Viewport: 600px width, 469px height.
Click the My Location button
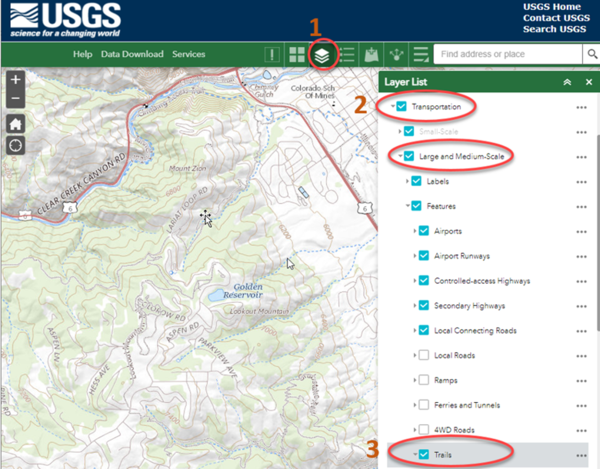15,147
